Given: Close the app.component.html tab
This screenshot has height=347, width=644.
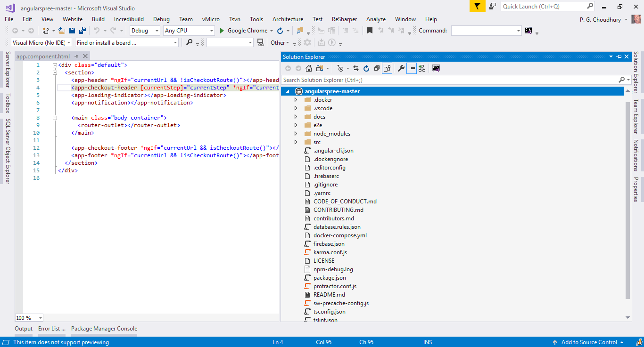Looking at the screenshot, I should pyautogui.click(x=86, y=56).
